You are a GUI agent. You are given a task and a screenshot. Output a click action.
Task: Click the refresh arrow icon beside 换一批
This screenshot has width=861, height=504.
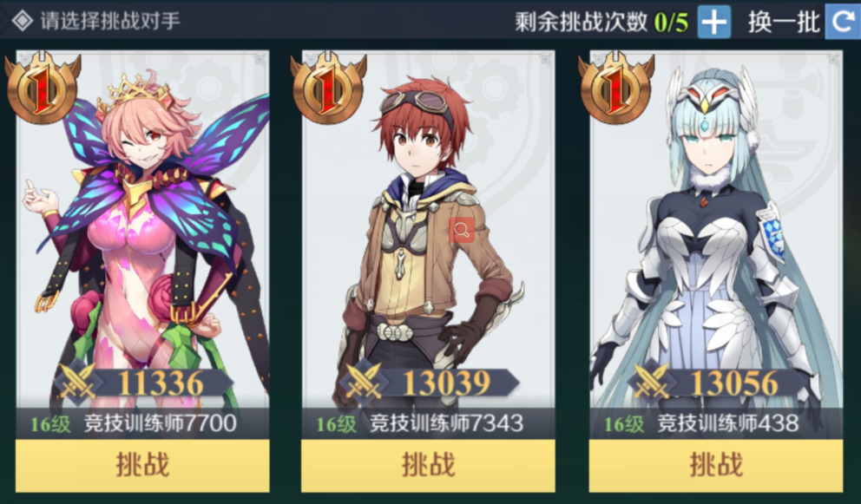(x=843, y=22)
